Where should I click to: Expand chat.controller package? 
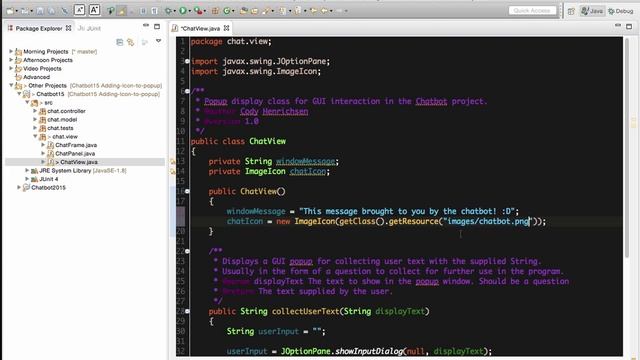click(35, 111)
